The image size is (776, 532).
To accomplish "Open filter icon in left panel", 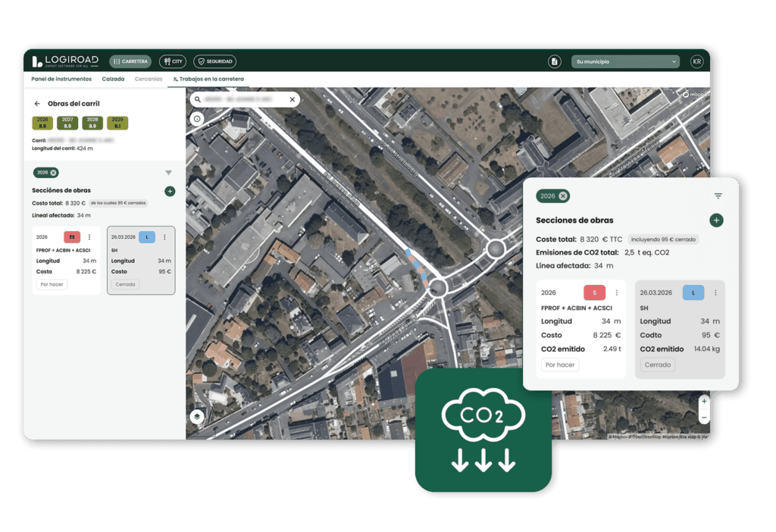I will click(169, 173).
